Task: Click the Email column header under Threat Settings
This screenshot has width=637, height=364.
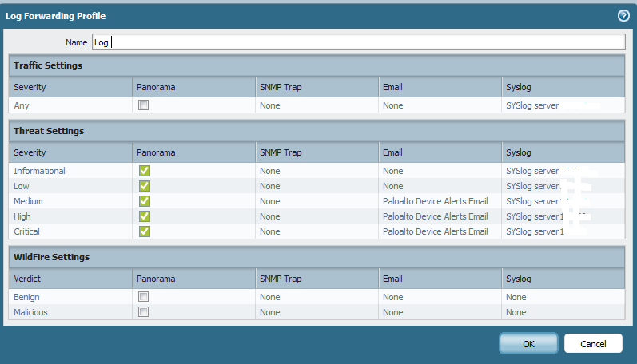Action: (440, 152)
